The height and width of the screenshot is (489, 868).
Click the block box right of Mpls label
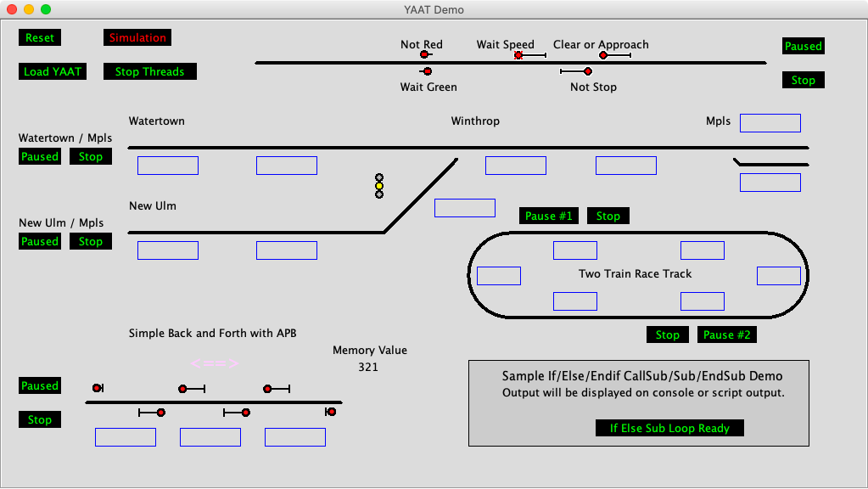coord(770,123)
